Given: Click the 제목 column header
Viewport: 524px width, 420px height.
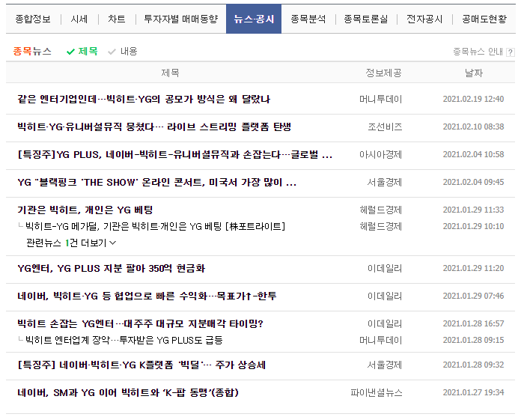Looking at the screenshot, I should (x=170, y=73).
